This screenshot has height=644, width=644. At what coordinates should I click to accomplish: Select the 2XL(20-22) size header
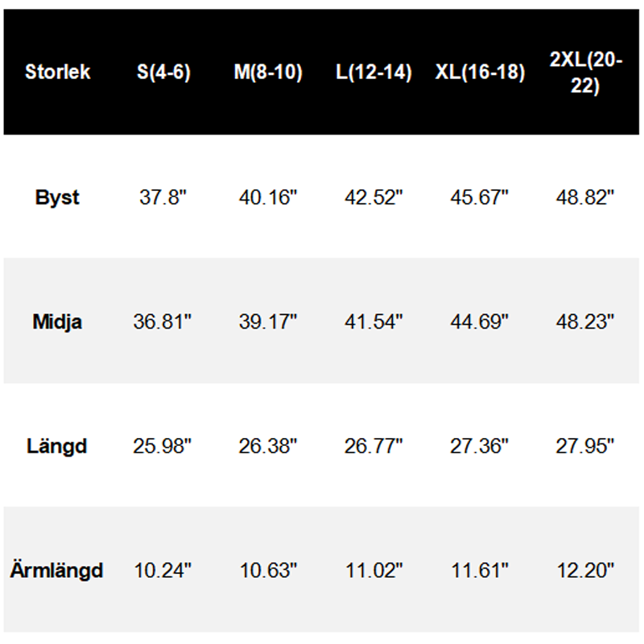click(585, 72)
